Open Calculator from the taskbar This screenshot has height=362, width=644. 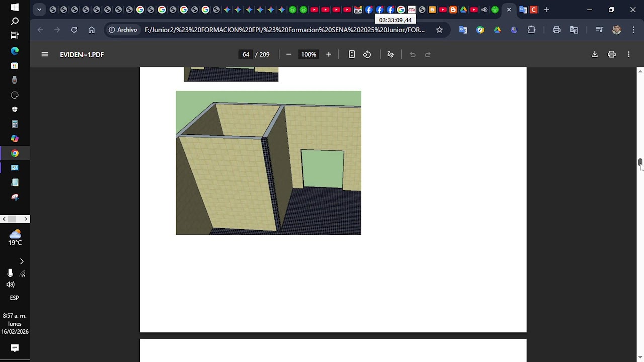click(15, 124)
